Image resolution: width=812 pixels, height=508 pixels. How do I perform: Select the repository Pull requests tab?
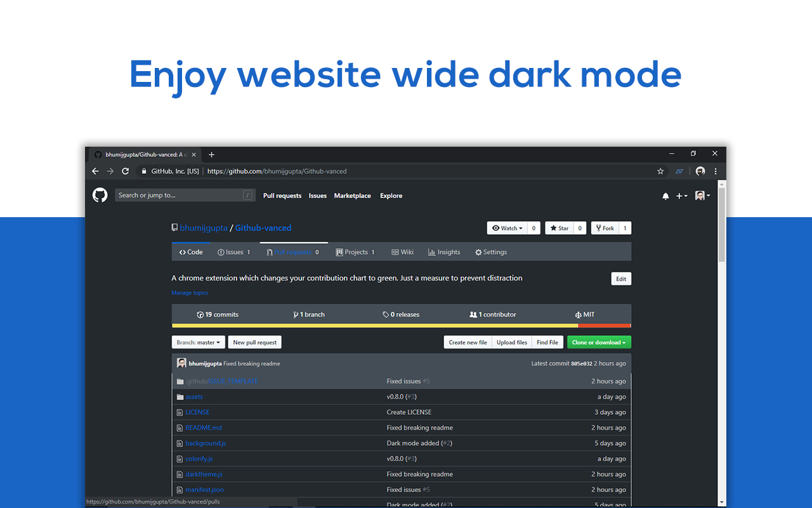[294, 252]
